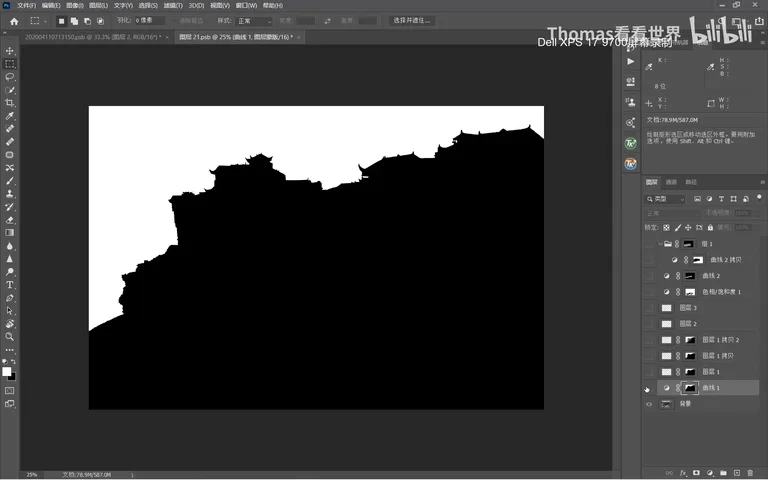Viewport: 768px width, 480px height.
Task: Select the Zoom tool
Action: (9, 336)
